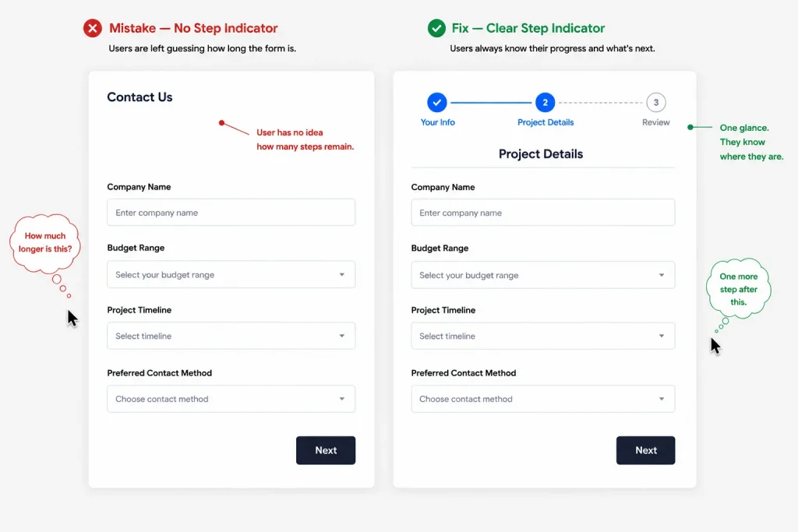Open Choose contact method dropdown in right form
This screenshot has height=532, width=798.
tap(543, 399)
